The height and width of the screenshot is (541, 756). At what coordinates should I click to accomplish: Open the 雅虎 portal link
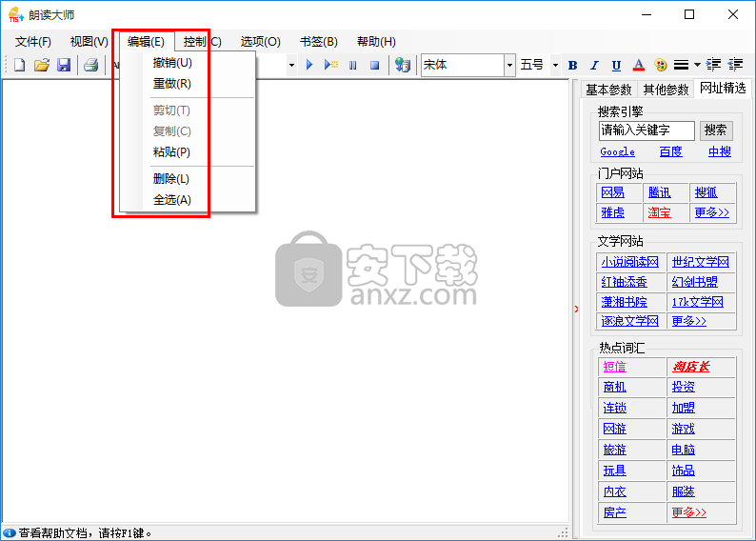[613, 212]
